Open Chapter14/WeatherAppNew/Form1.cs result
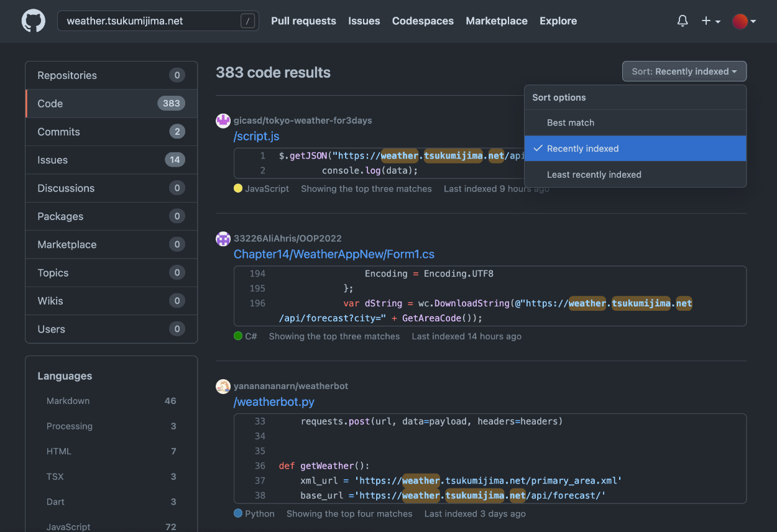 click(x=334, y=254)
